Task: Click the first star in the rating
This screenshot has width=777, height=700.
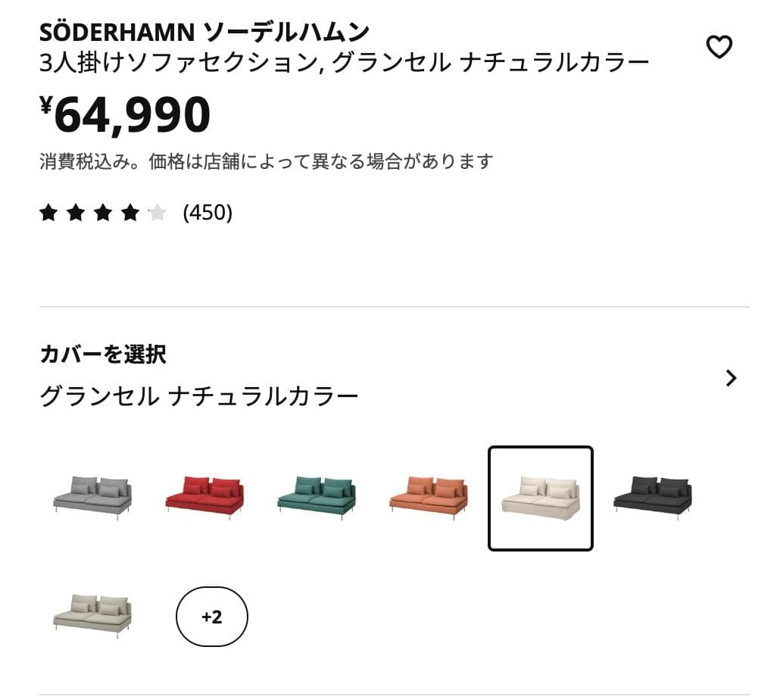Action: pos(50,213)
